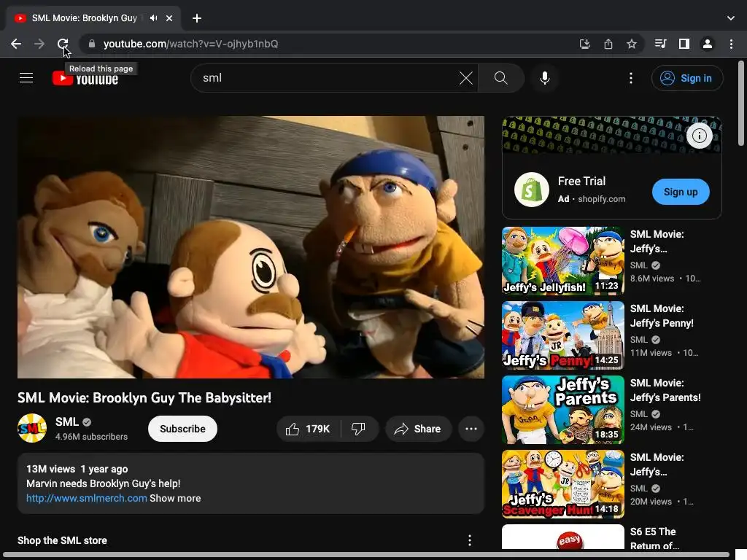Viewport: 747px width, 560px height.
Task: Expand tab search chevron
Action: click(731, 18)
